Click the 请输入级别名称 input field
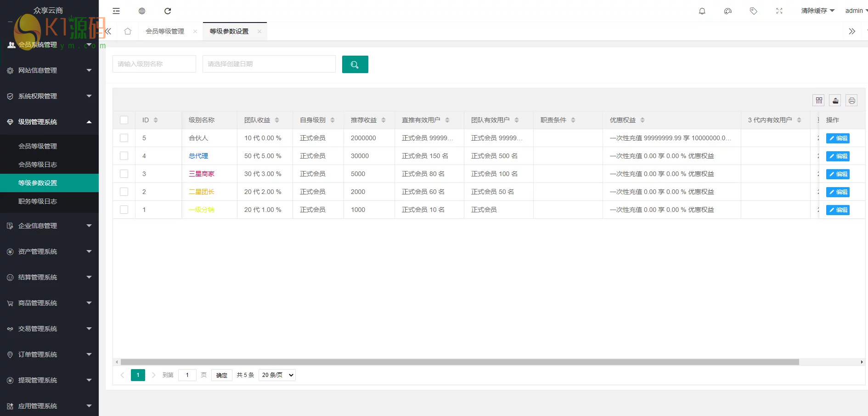The width and height of the screenshot is (868, 416). 154,64
